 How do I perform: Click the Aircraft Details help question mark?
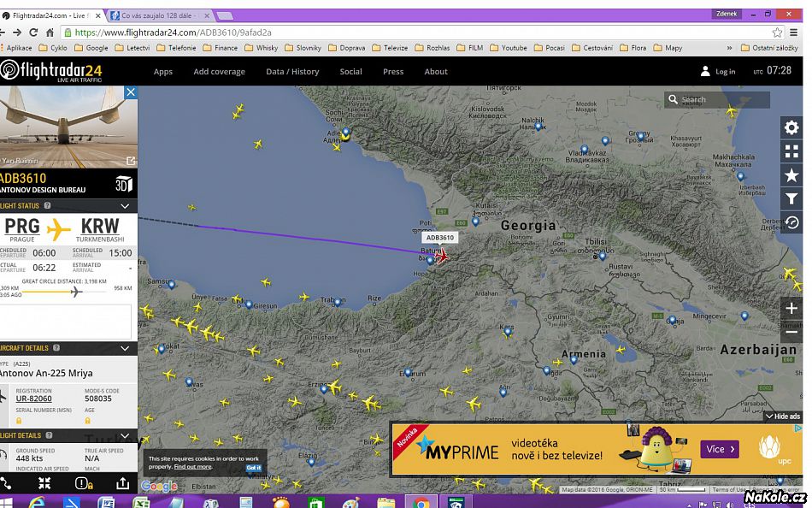pos(56,348)
